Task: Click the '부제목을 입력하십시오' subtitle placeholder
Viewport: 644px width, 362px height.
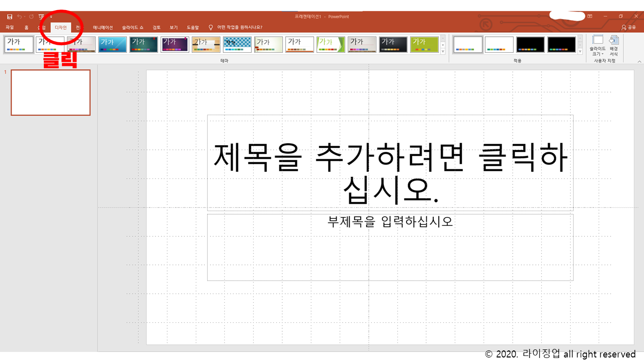Action: tap(390, 247)
